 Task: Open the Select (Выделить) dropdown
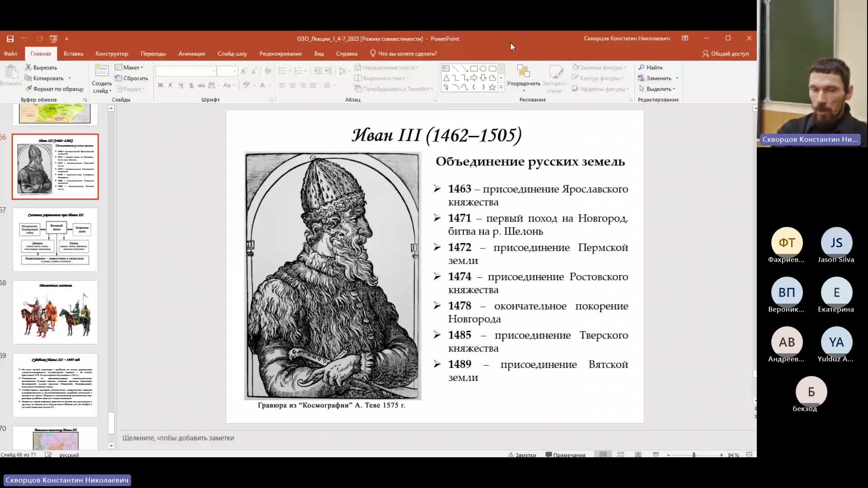657,89
